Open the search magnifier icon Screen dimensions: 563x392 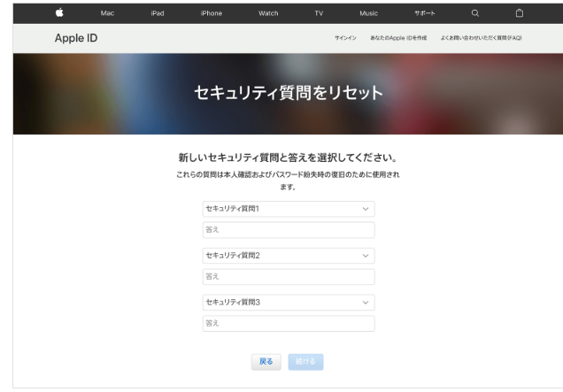click(x=475, y=13)
